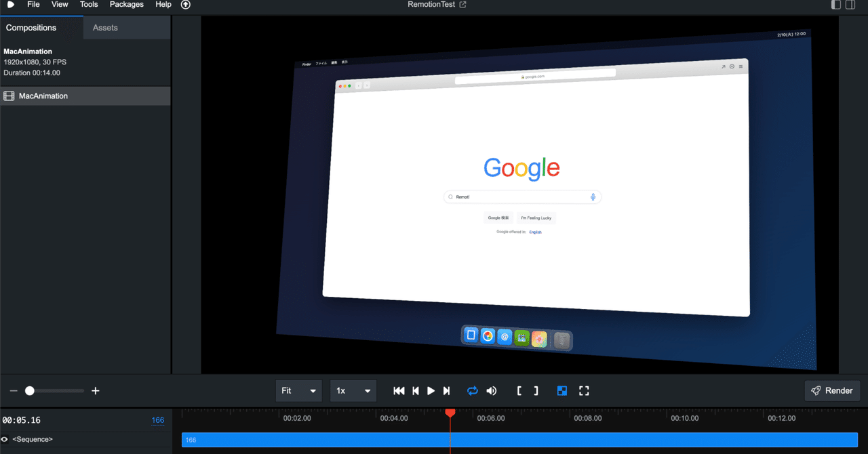Adjust the preview zoom slider
868x454 pixels.
pos(30,390)
